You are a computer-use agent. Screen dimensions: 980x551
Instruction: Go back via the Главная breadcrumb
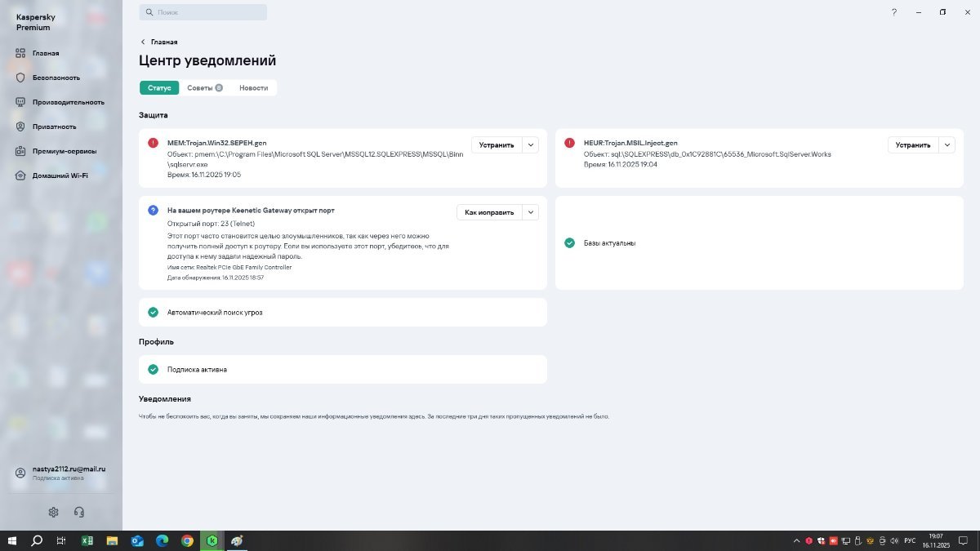[159, 42]
